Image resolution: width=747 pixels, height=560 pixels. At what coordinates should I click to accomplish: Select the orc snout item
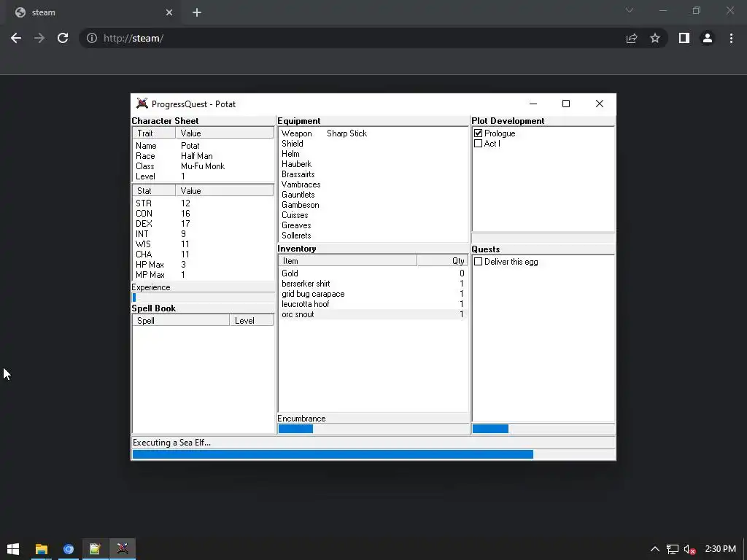pyautogui.click(x=373, y=314)
